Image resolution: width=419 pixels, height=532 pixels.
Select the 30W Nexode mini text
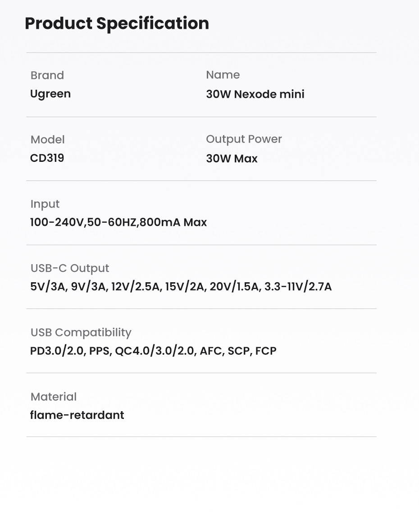[x=255, y=94]
